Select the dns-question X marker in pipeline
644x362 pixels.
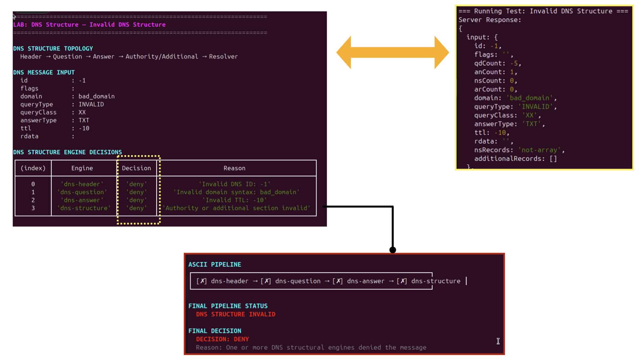coord(266,281)
